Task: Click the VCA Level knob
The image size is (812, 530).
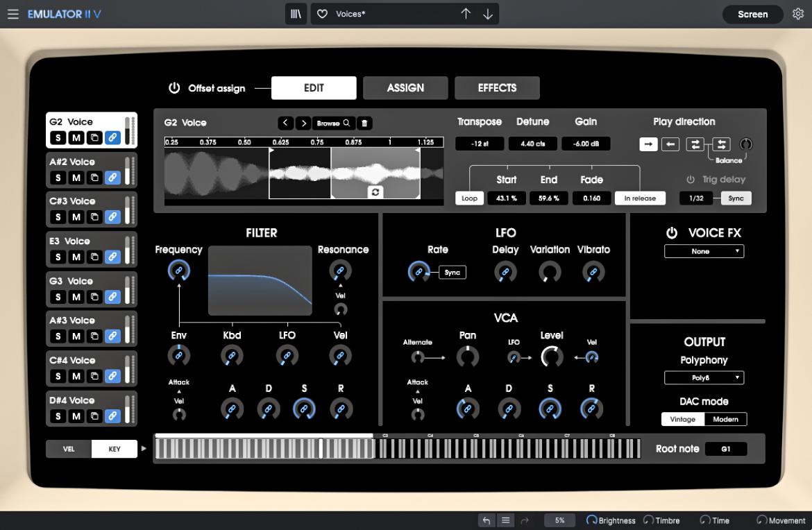Action: 552,357
